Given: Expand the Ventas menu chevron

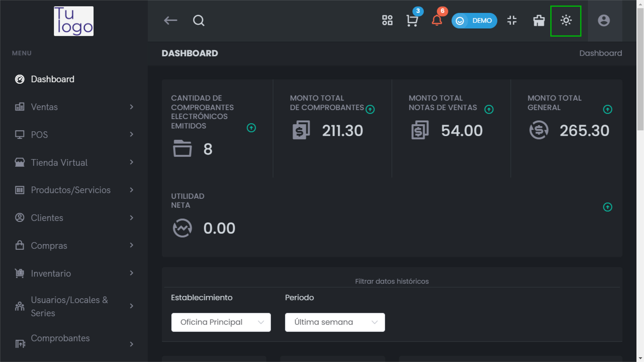Looking at the screenshot, I should (x=131, y=107).
